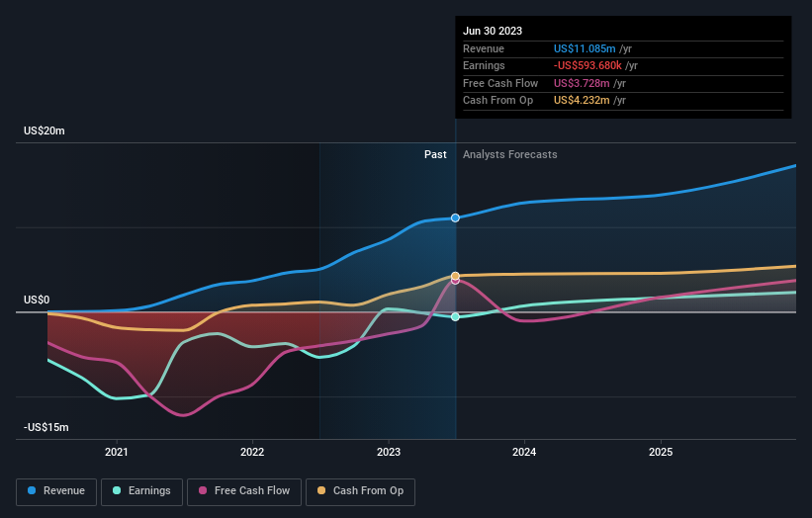Image resolution: width=812 pixels, height=518 pixels.
Task: Click the 2025 x-axis label
Action: [661, 453]
